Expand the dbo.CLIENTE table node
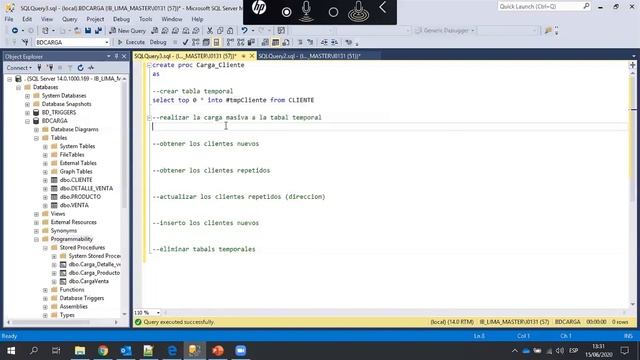Viewport: 640px width, 360px height. click(45, 180)
